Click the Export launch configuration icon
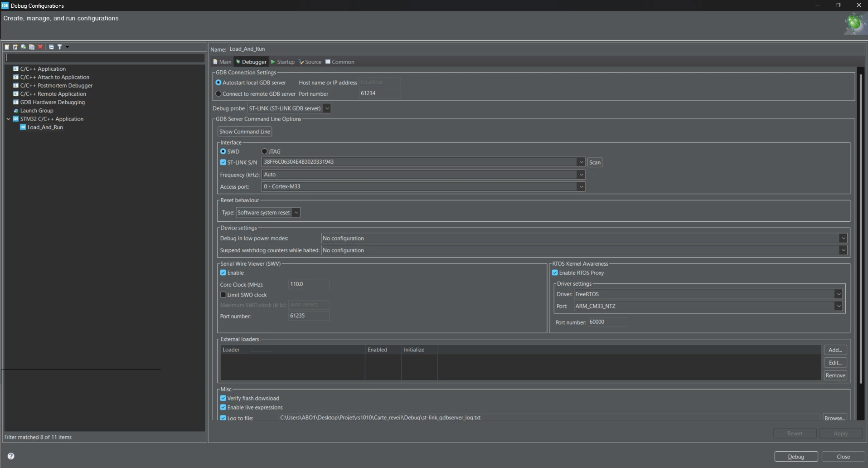868x468 pixels. pos(23,47)
